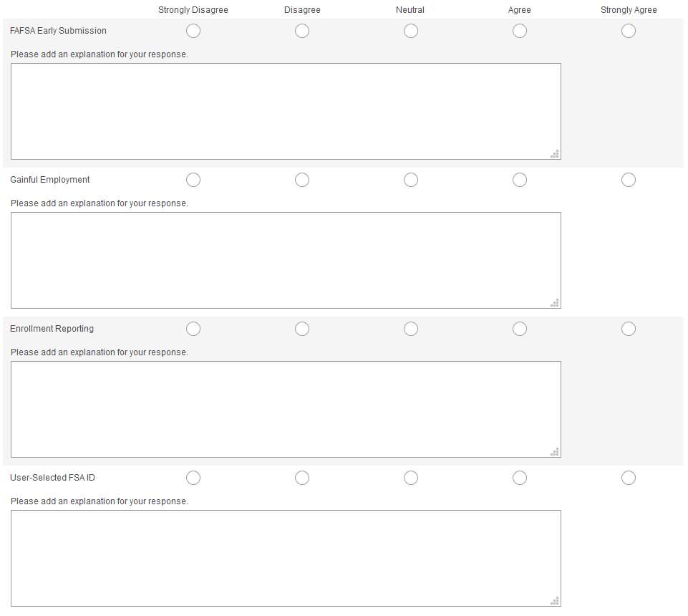688x616 pixels.
Task: Choose Agree for FAFSA Early Submission
Action: pos(520,31)
